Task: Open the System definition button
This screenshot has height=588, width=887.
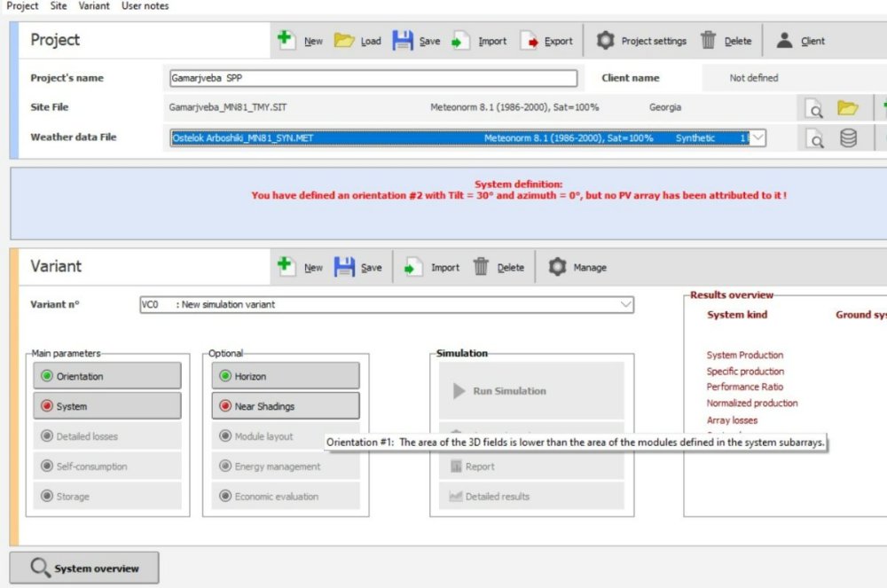Action: click(107, 406)
